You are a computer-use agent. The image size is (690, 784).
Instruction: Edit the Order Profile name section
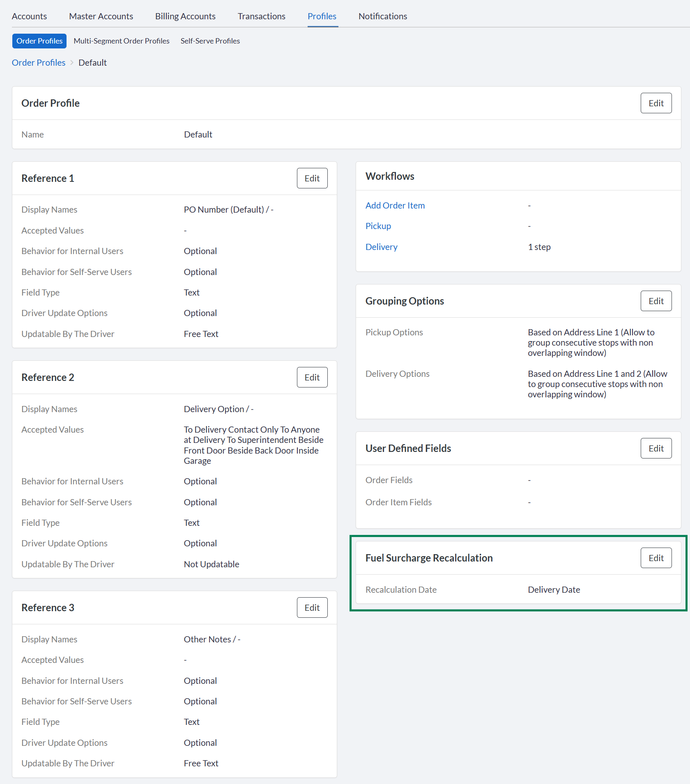(x=656, y=103)
